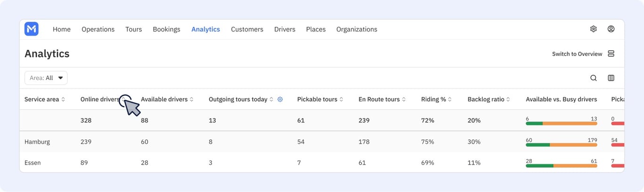Switch to the Drivers tab
Image resolution: width=644 pixels, height=192 pixels.
click(x=285, y=29)
